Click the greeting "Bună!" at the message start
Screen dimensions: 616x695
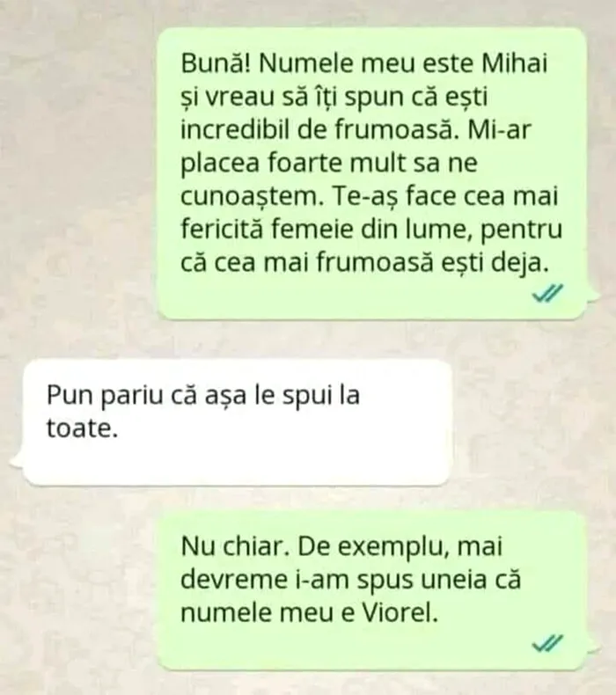[216, 63]
